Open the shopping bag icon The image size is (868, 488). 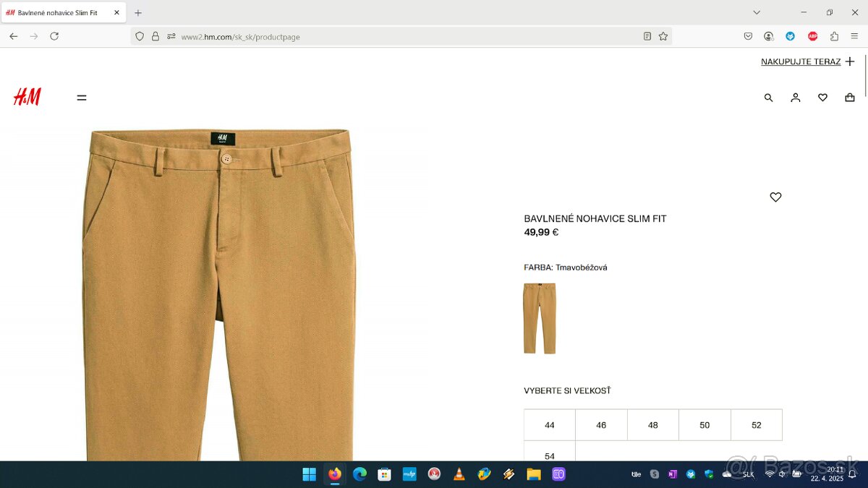point(849,98)
